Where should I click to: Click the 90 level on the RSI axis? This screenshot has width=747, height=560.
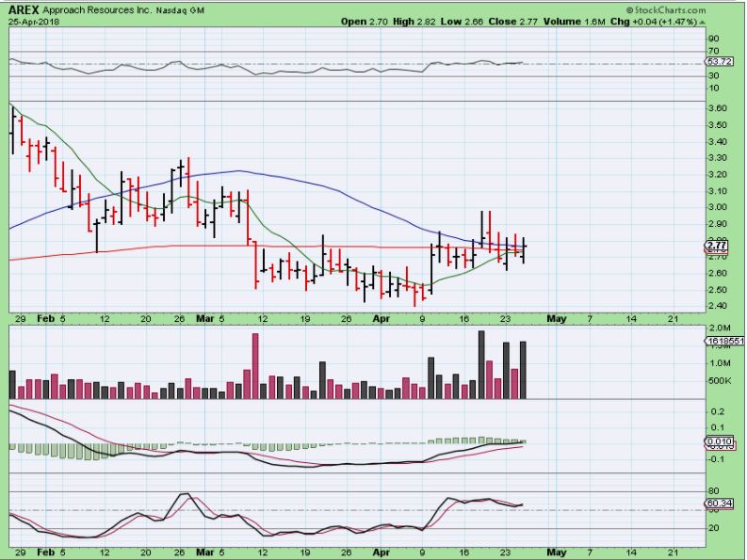tap(714, 39)
